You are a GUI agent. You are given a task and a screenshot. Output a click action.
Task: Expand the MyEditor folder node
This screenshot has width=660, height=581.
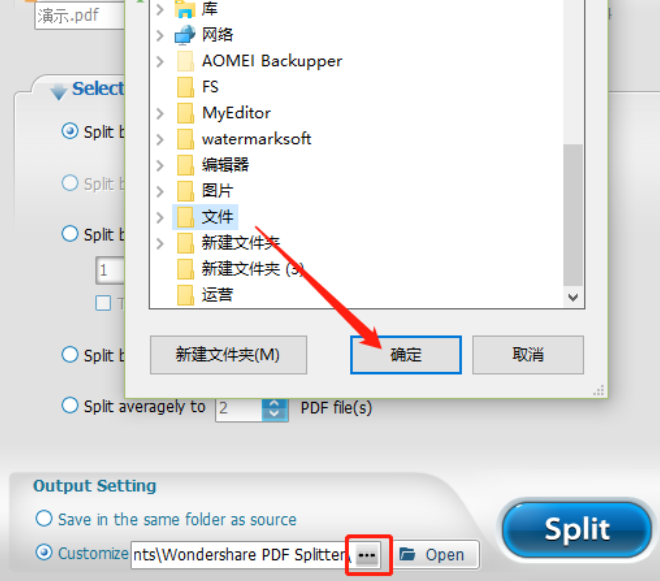click(160, 113)
